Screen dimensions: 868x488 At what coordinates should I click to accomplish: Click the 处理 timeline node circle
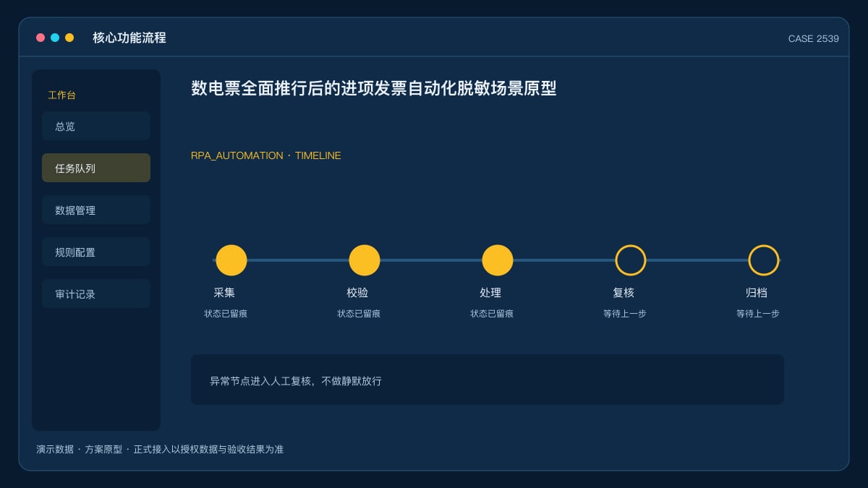coord(498,260)
